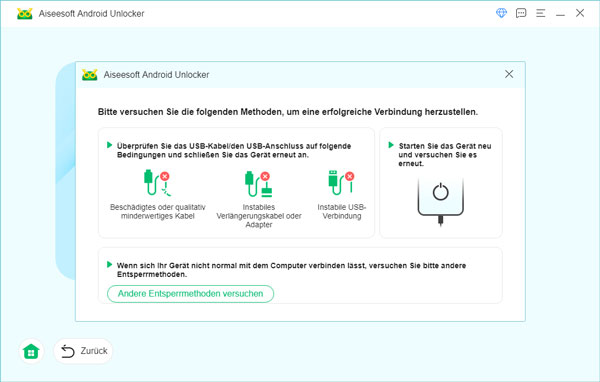
Task: Click the dialog's Aiseesoft owl logo
Action: click(90, 74)
